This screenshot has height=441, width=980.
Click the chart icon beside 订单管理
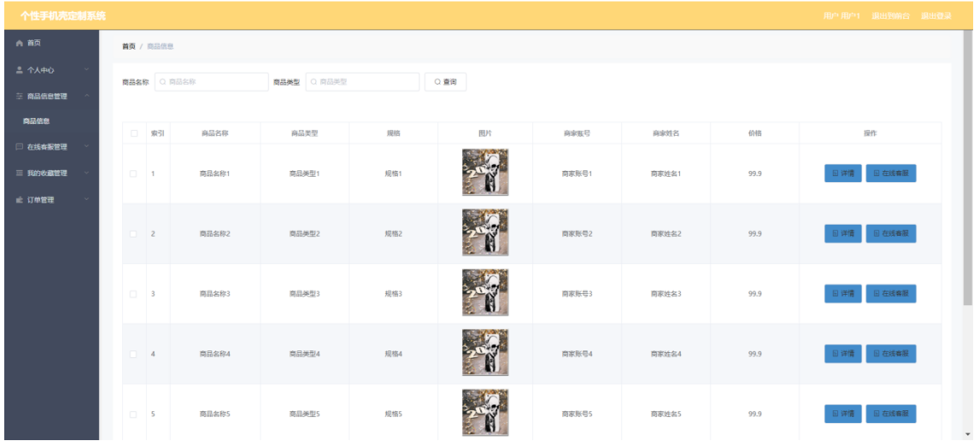(x=20, y=200)
